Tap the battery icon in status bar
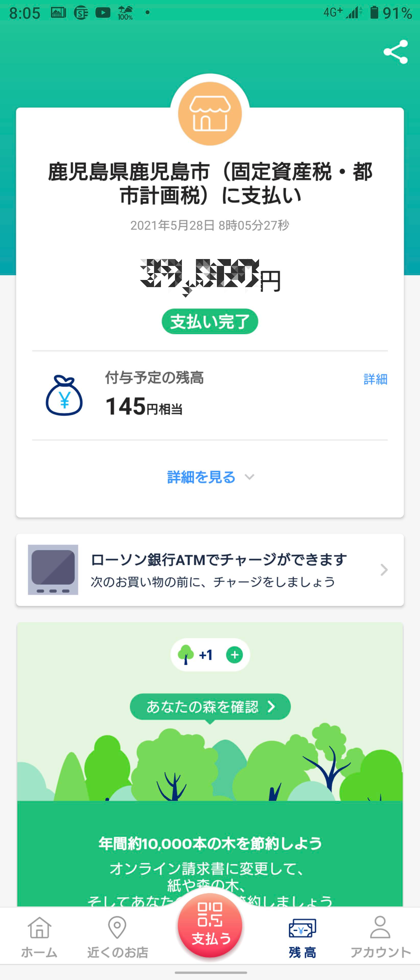The height and width of the screenshot is (980, 420). [x=374, y=13]
